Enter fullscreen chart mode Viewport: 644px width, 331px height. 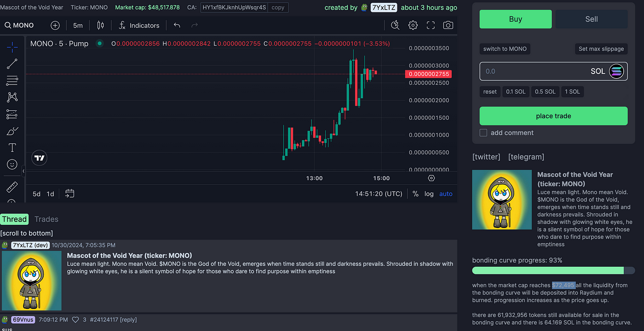pos(431,25)
